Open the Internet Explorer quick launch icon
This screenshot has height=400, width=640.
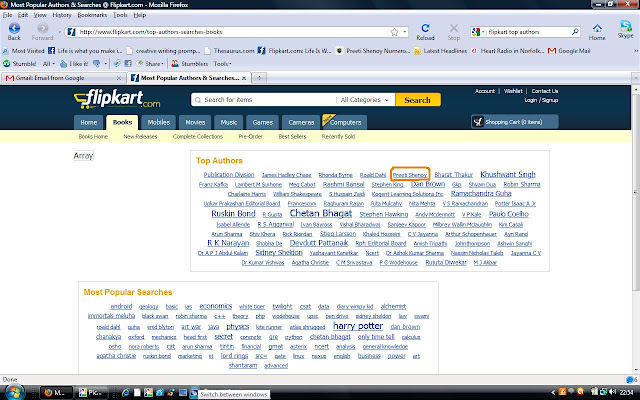tap(126, 393)
